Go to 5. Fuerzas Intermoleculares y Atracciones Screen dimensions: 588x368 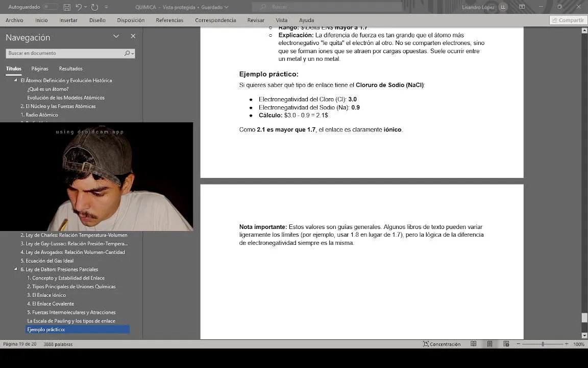click(71, 312)
